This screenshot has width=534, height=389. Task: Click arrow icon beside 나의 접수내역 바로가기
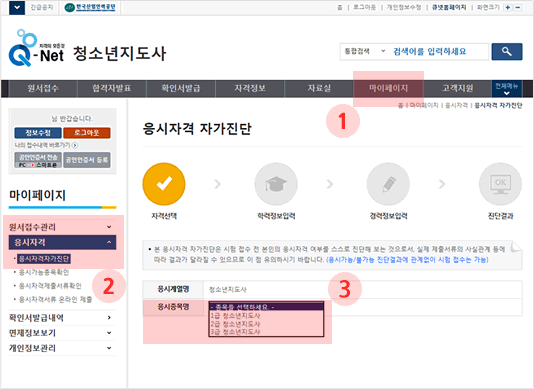point(75,145)
